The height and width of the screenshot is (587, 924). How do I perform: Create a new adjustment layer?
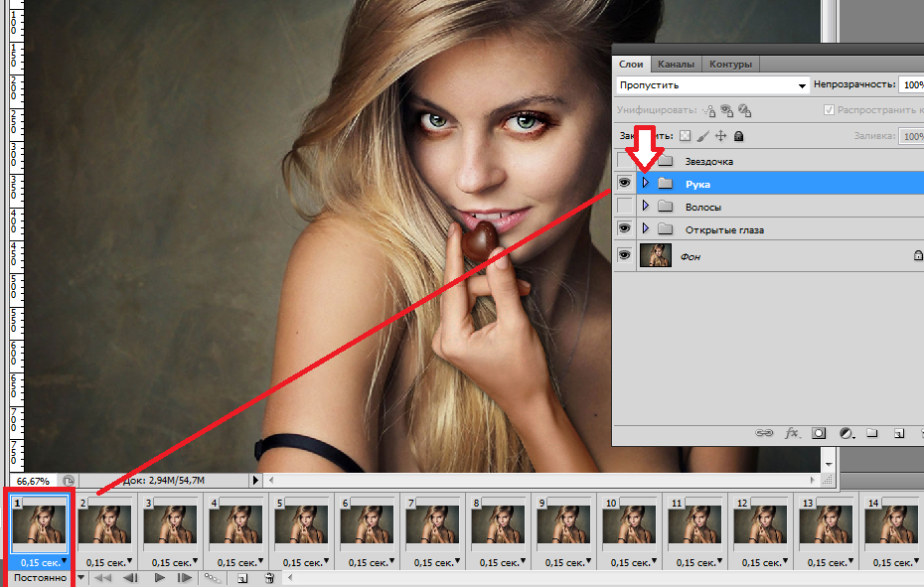846,434
